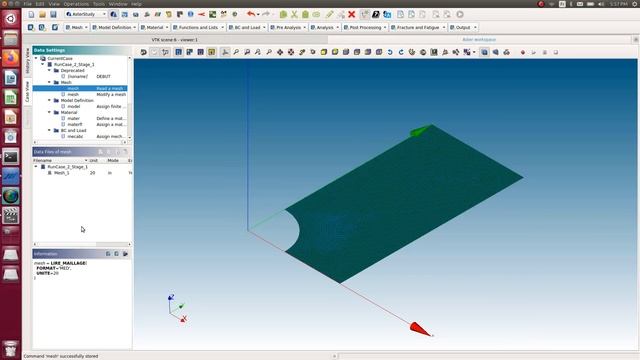Open the AsterStudy module combo box
640x360 pixels.
pyautogui.click(x=85, y=14)
